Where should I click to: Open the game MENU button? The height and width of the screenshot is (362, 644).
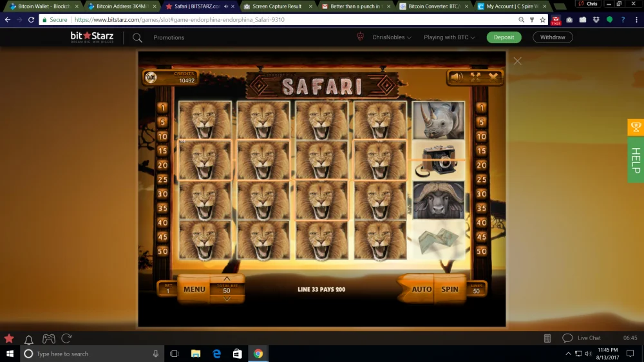[x=194, y=289]
